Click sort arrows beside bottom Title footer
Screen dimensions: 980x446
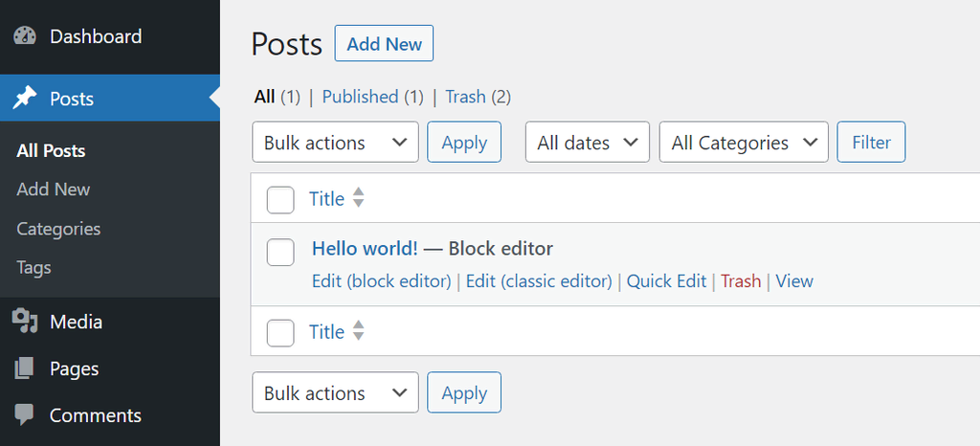point(359,331)
